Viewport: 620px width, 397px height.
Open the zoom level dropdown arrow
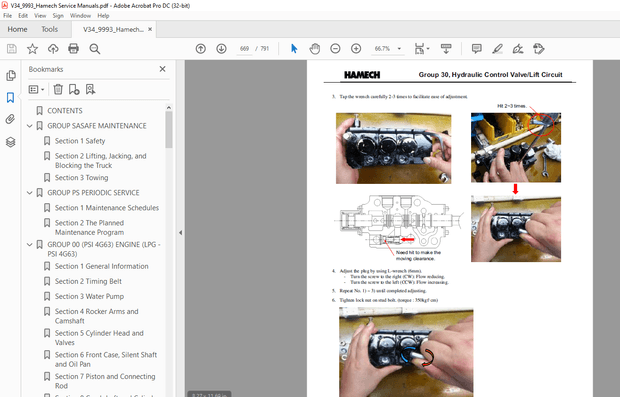coord(399,49)
